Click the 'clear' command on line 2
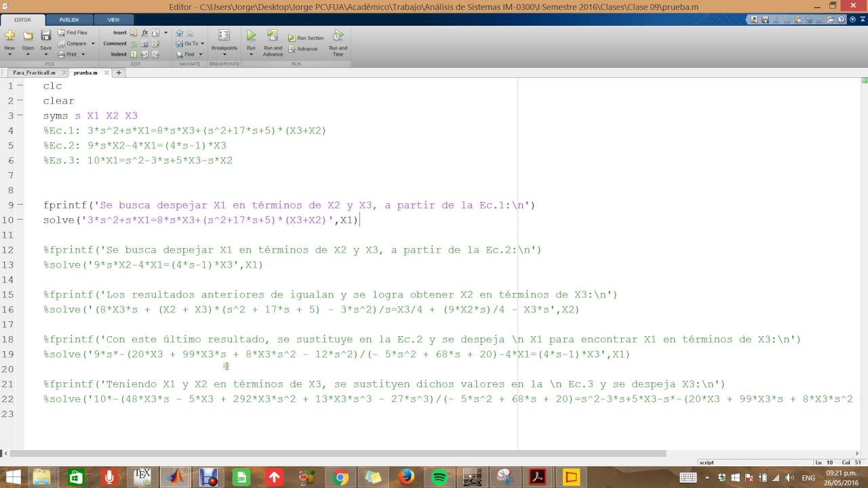The width and height of the screenshot is (868, 488). click(59, 101)
